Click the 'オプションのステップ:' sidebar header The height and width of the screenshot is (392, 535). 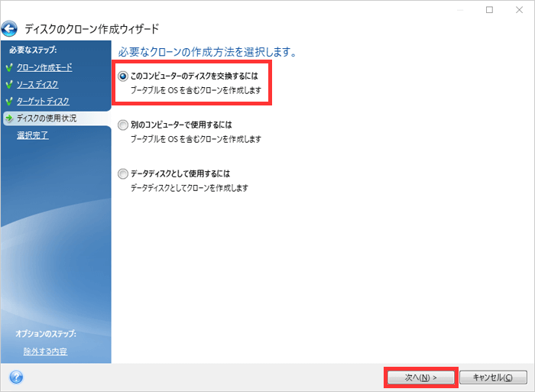46,333
